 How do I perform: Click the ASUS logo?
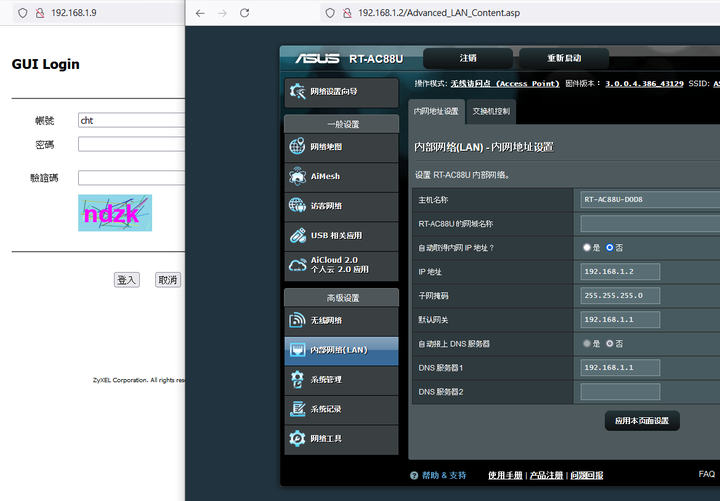(317, 58)
